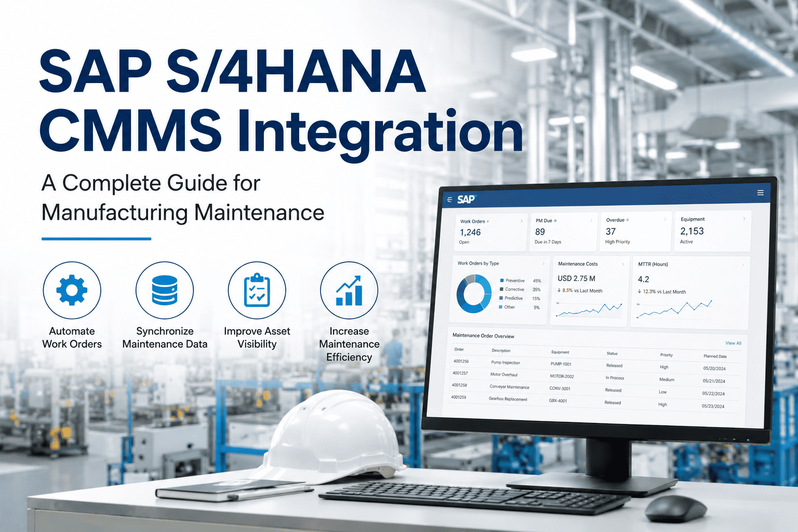The height and width of the screenshot is (532, 798).
Task: Select the Equipment column header in the order table
Action: pos(560,352)
